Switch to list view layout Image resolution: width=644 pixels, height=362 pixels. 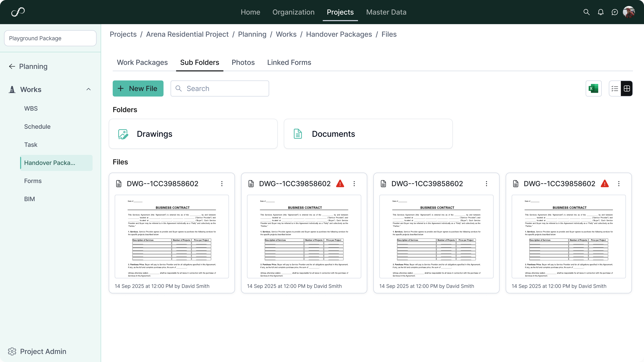615,88
